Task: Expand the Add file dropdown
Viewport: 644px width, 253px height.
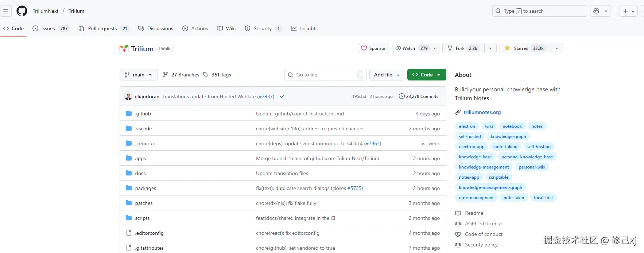Action: pyautogui.click(x=387, y=75)
